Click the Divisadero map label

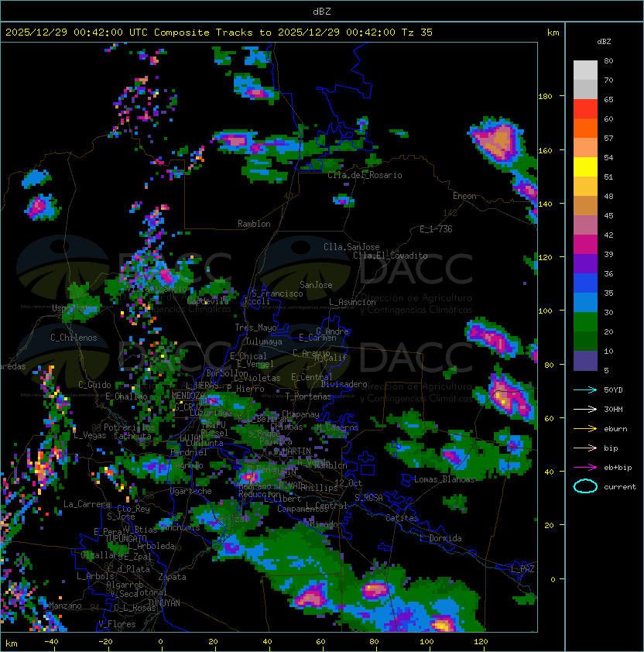344,384
